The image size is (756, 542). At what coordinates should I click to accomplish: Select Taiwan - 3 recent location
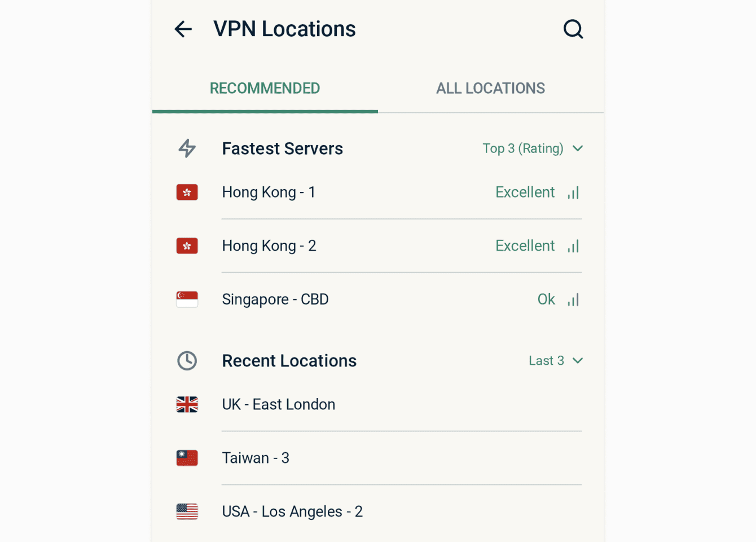pyautogui.click(x=256, y=458)
